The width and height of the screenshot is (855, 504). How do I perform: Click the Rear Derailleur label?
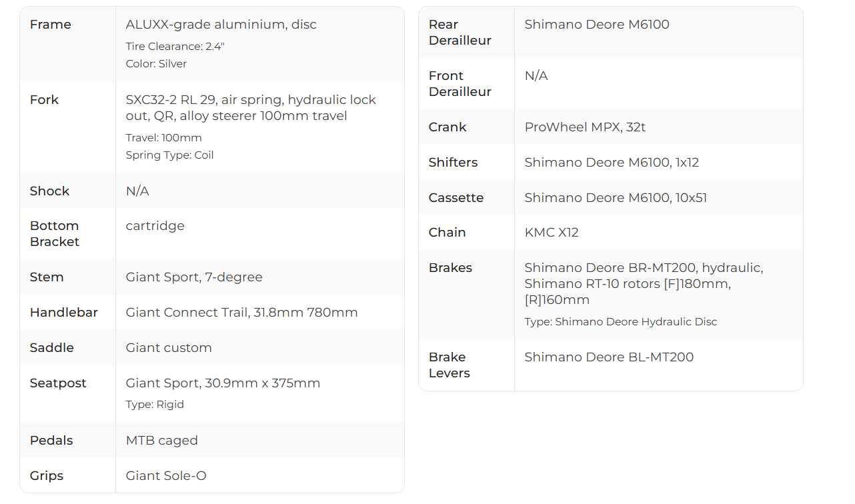(460, 33)
